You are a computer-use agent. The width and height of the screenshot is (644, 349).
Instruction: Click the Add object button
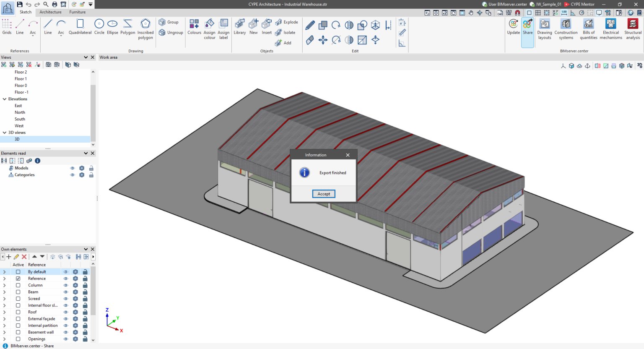(x=283, y=43)
